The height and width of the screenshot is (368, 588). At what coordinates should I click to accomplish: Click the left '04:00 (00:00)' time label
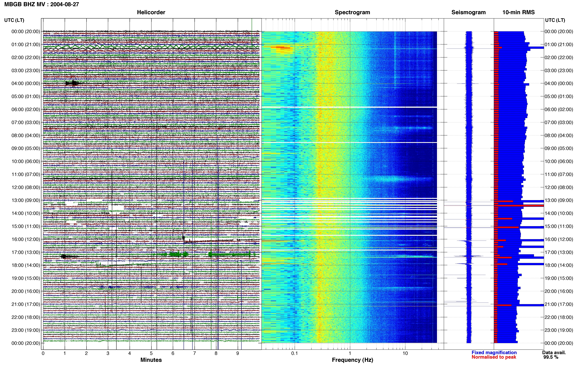26,83
